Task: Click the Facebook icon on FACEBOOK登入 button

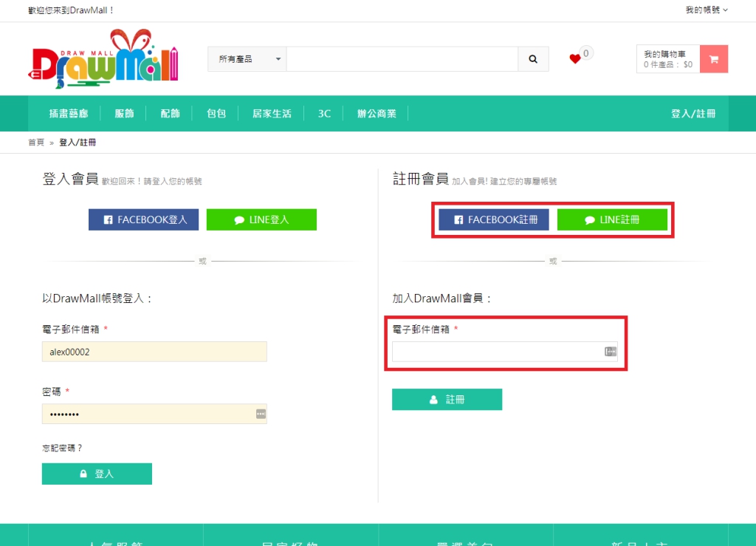Action: (109, 219)
